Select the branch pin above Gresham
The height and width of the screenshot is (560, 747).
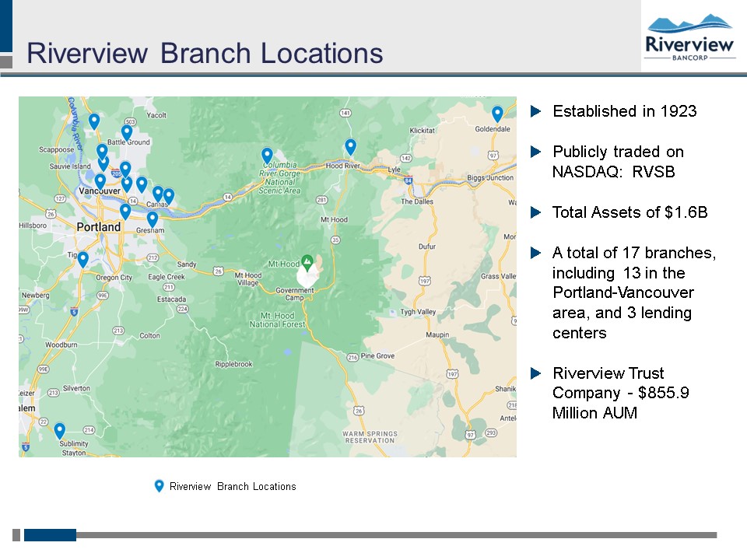point(152,219)
